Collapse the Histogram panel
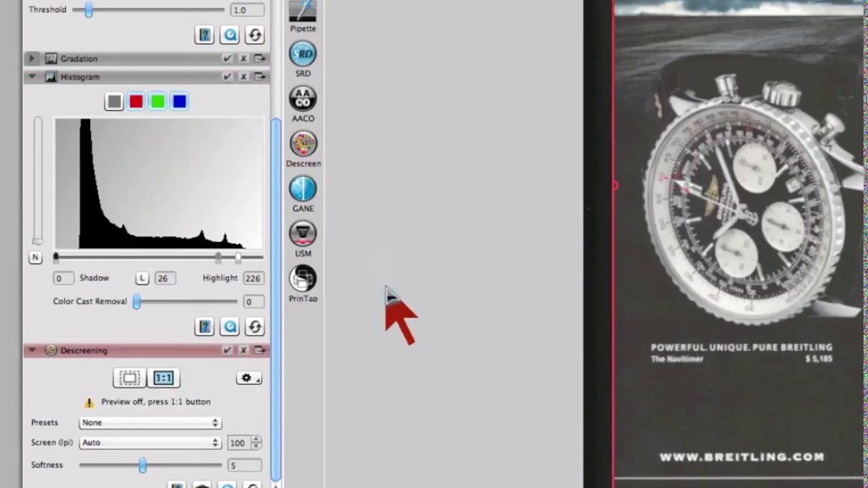868x488 pixels. (31, 77)
